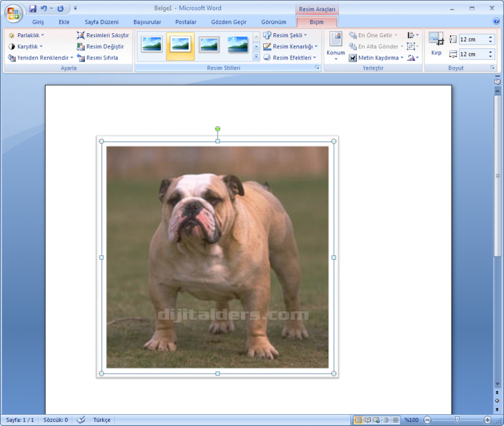
Task: Select the Kırp crop tool
Action: pyautogui.click(x=436, y=44)
